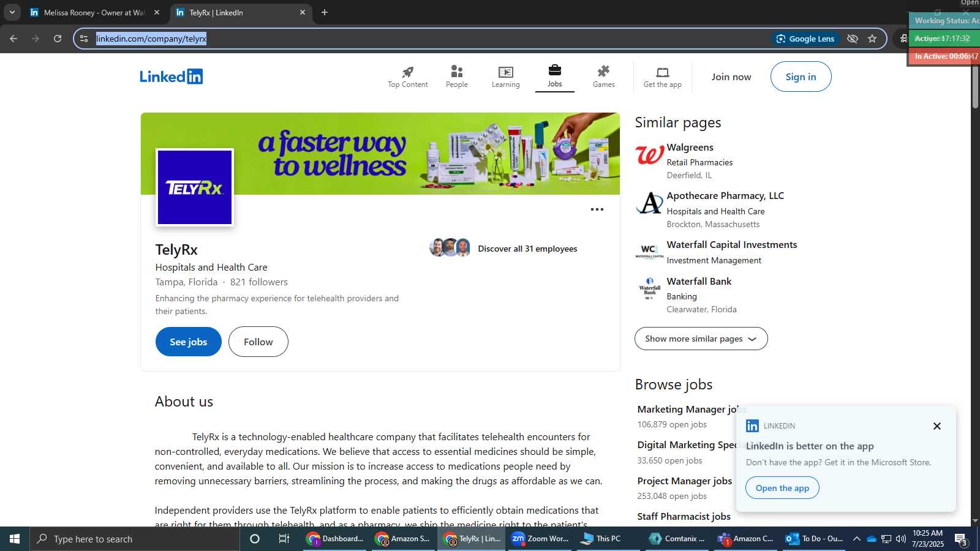Click the Waterfall Capital Investments logo
The width and height of the screenshot is (980, 551).
pyautogui.click(x=649, y=252)
